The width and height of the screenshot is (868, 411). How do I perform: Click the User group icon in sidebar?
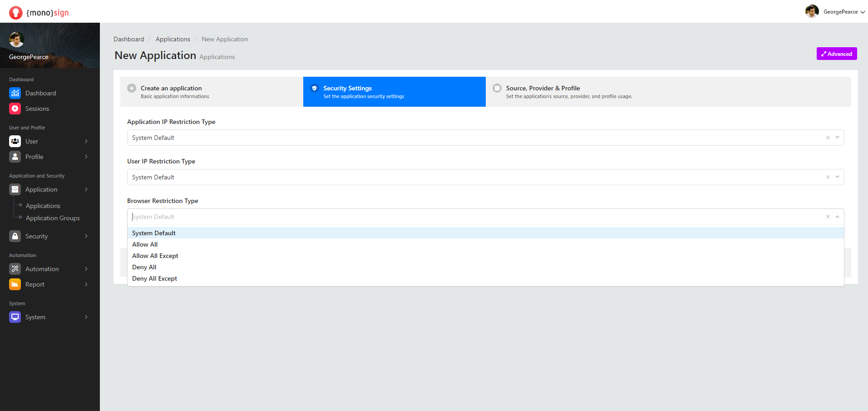coord(15,141)
